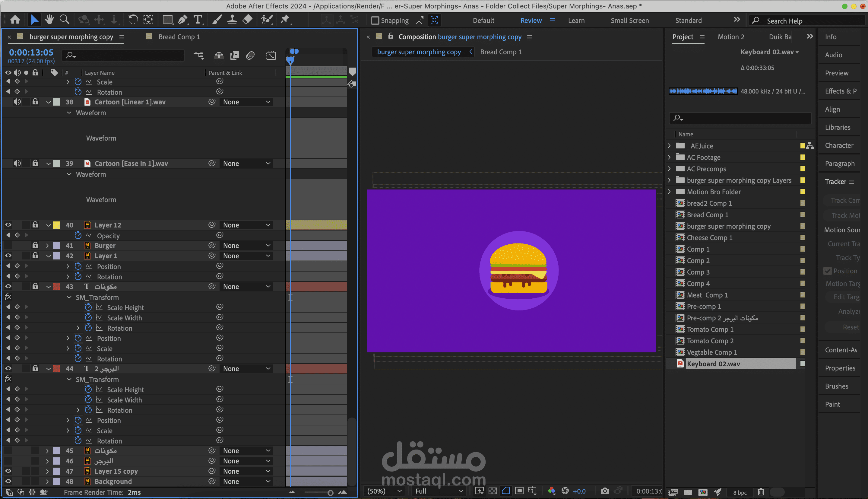The width and height of the screenshot is (868, 499).
Task: Click trash icon in Project panel
Action: tap(761, 492)
